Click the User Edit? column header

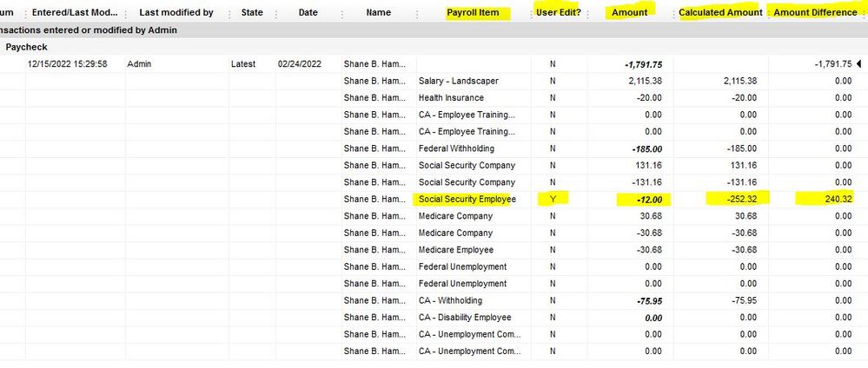click(559, 12)
